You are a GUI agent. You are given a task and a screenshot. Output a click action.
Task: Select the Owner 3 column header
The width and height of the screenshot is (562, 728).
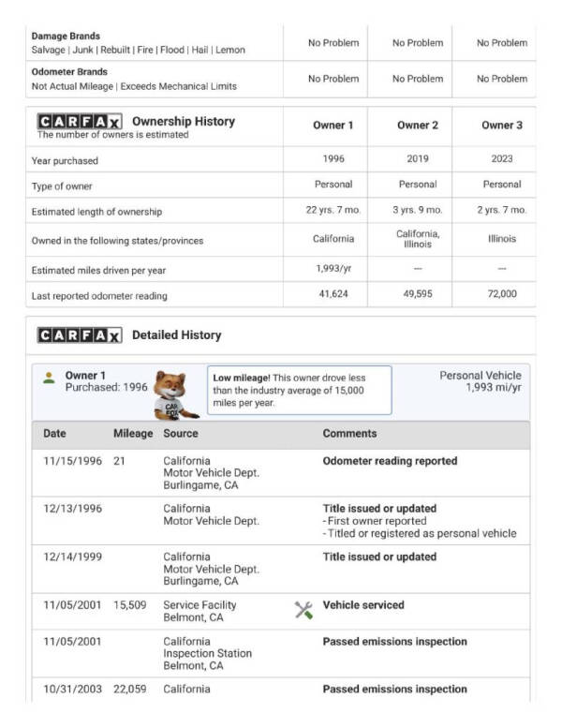tap(502, 126)
